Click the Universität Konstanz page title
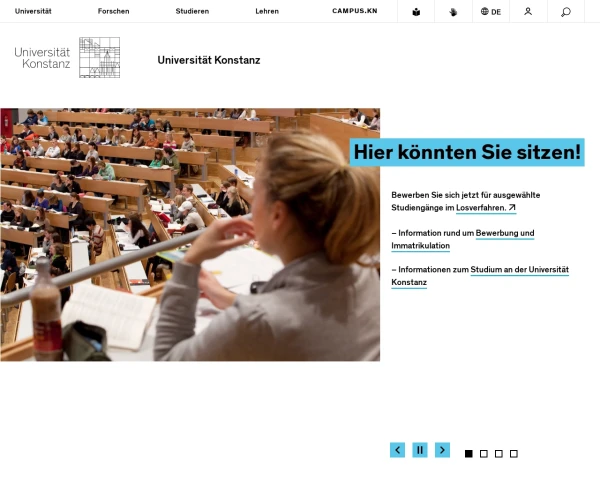 (209, 60)
